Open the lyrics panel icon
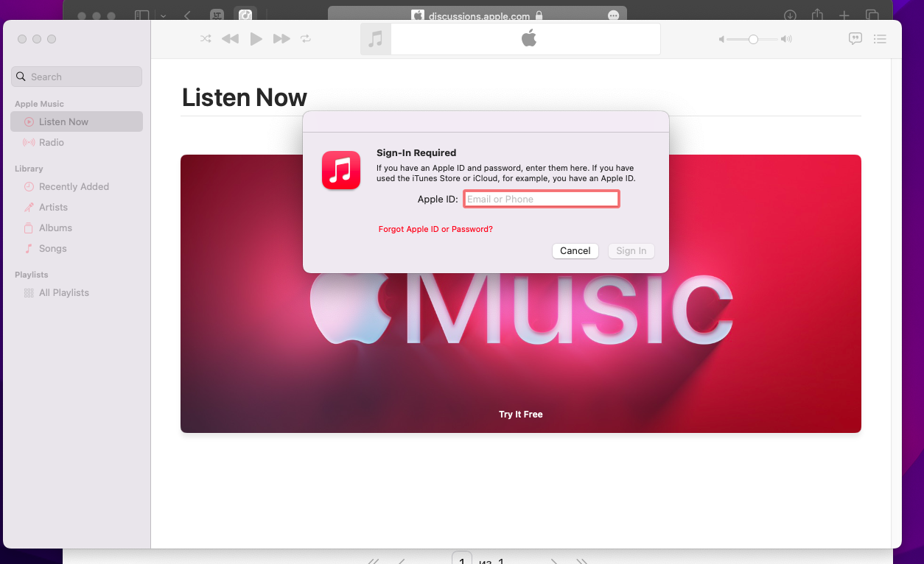Viewport: 924px width, 564px height. 855,39
